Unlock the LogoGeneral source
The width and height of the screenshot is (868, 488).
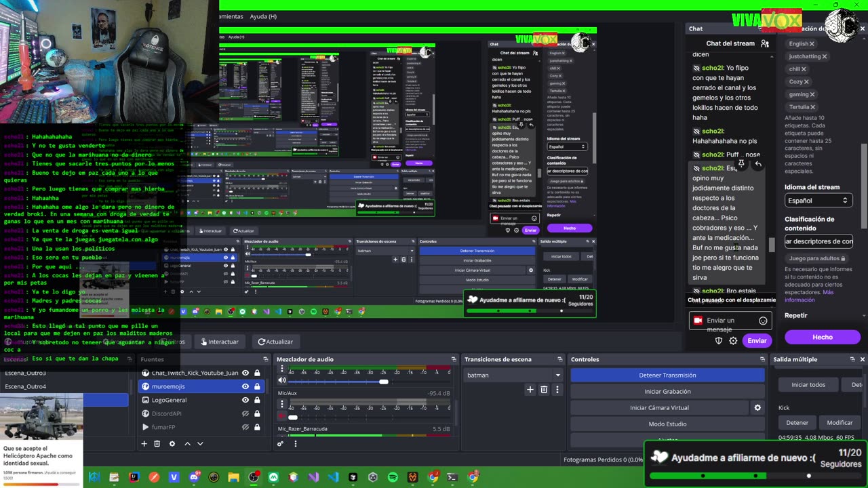click(257, 400)
